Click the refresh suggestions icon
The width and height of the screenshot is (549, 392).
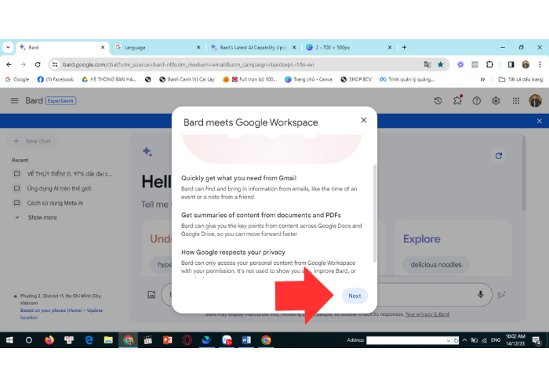[x=498, y=156]
